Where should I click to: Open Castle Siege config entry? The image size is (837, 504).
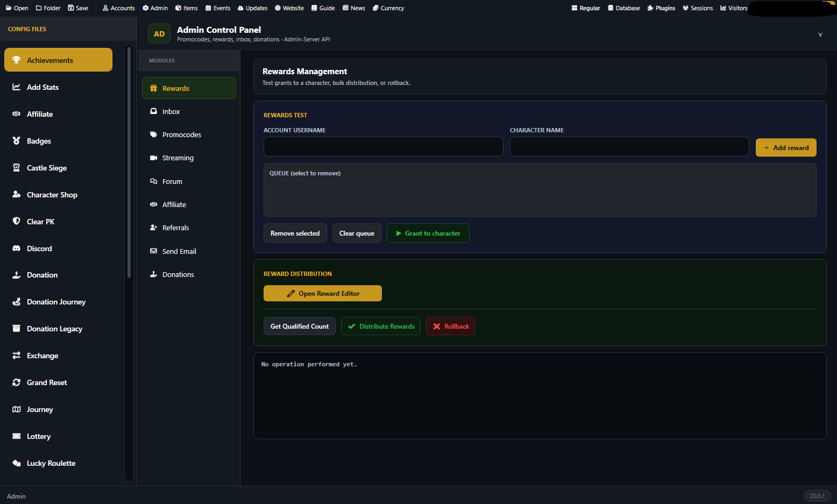pyautogui.click(x=58, y=168)
